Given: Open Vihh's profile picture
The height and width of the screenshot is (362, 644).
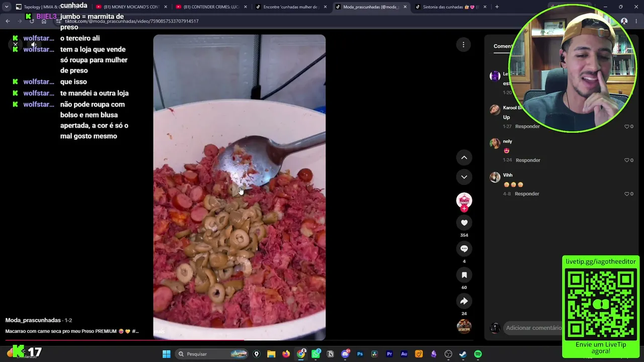Looking at the screenshot, I should tap(495, 177).
